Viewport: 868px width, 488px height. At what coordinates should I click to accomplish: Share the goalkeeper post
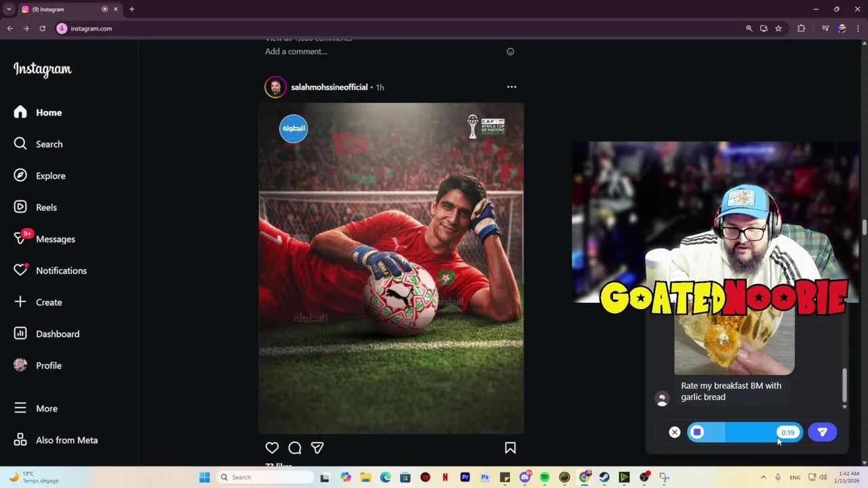tap(317, 447)
